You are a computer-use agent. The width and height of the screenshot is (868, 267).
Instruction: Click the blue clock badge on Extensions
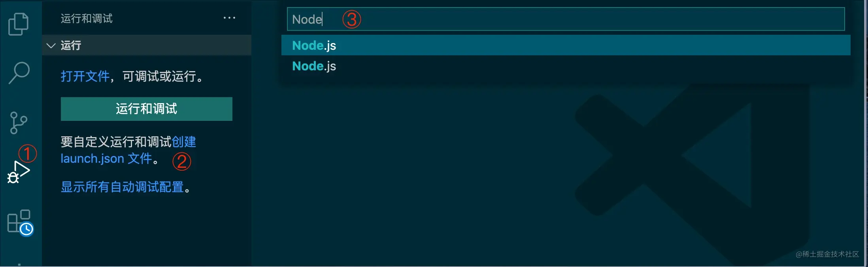click(26, 229)
